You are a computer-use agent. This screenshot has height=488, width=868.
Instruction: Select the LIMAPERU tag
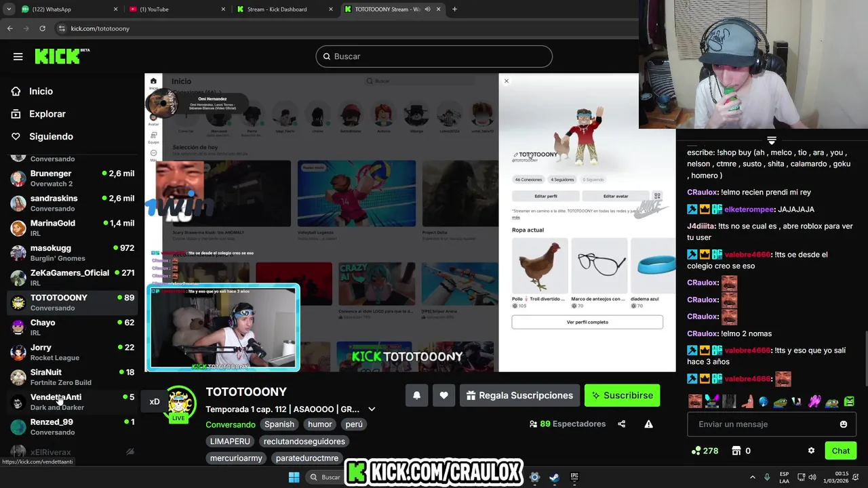230,441
